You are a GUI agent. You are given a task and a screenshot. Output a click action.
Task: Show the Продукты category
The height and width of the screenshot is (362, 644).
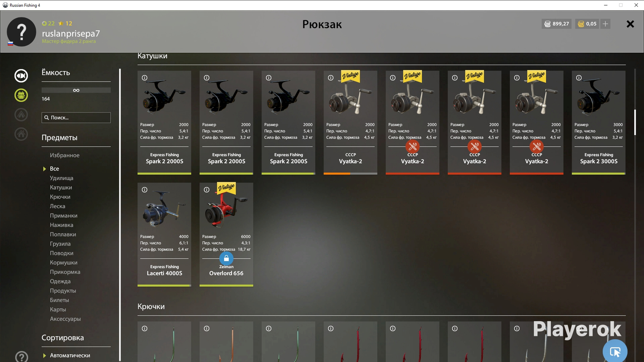[63, 291]
